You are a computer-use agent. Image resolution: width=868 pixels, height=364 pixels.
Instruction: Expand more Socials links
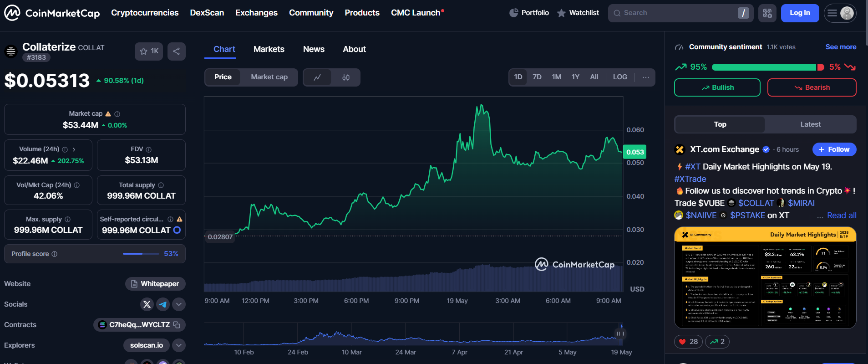coord(179,304)
